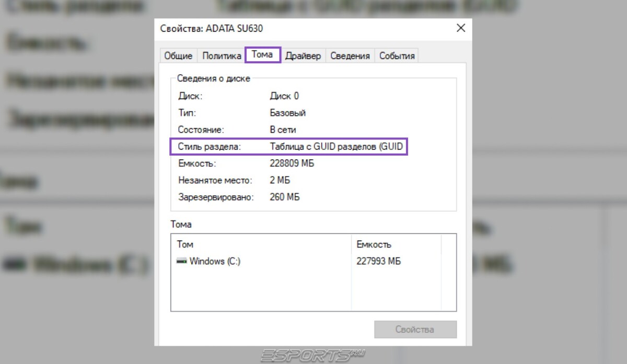Select the Windows (C:) volume row

pos(214,261)
